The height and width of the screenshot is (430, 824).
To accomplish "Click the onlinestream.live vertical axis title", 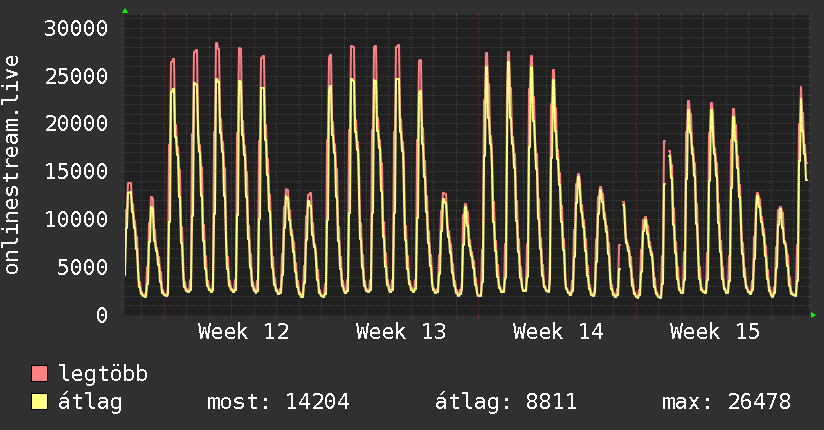I will click(11, 165).
